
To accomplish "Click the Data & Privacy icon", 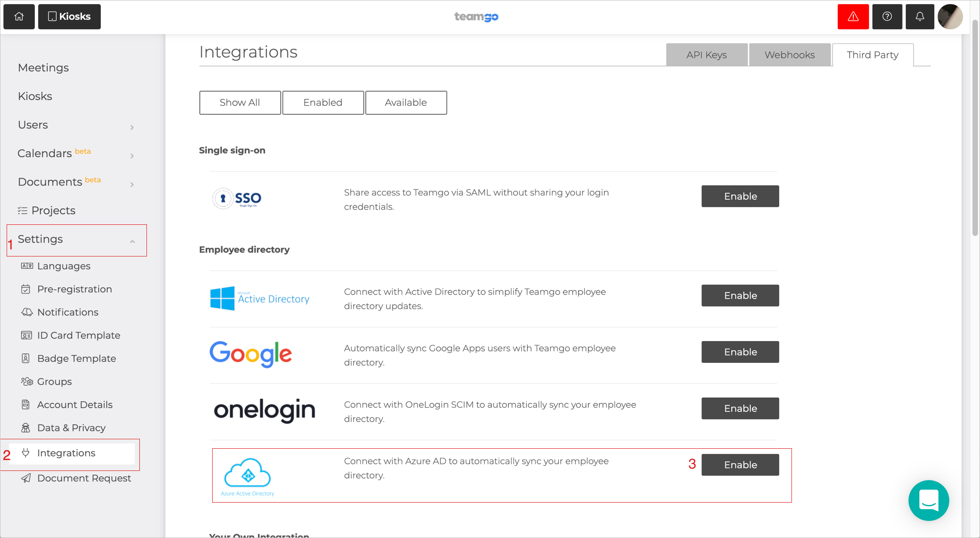I will (x=25, y=427).
